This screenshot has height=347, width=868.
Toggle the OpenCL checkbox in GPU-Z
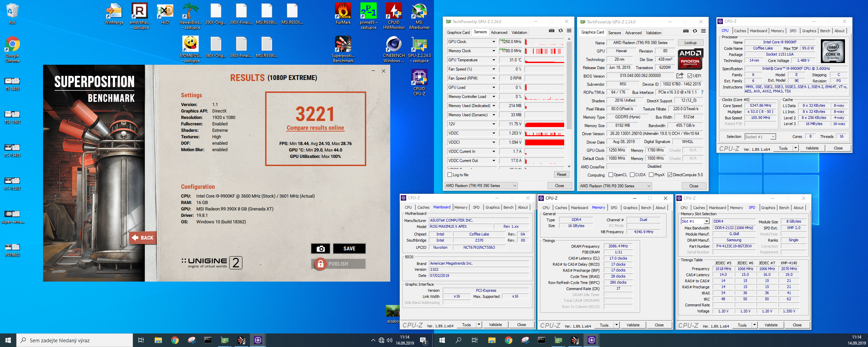click(x=611, y=175)
